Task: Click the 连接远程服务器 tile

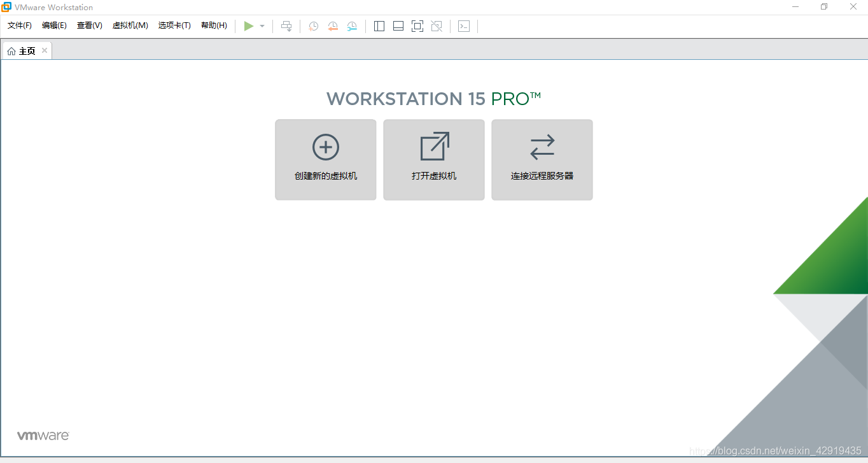Action: coord(542,160)
